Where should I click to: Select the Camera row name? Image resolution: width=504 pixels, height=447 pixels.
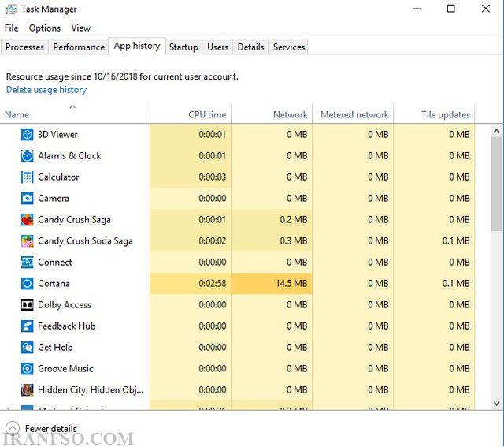[54, 198]
